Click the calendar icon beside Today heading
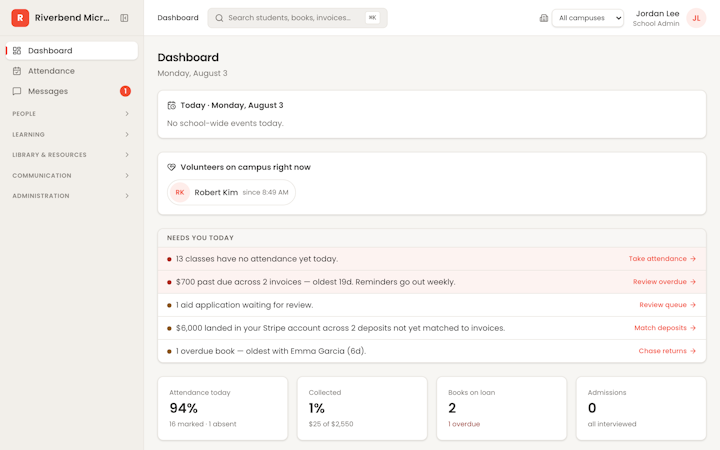The width and height of the screenshot is (720, 450). point(171,105)
